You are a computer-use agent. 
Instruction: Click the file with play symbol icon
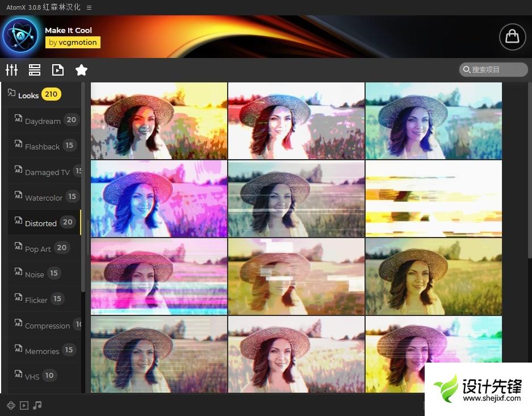coord(58,70)
